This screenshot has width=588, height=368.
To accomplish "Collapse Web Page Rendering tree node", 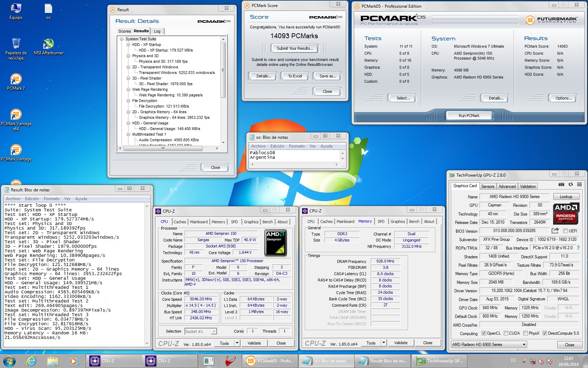I will point(128,89).
